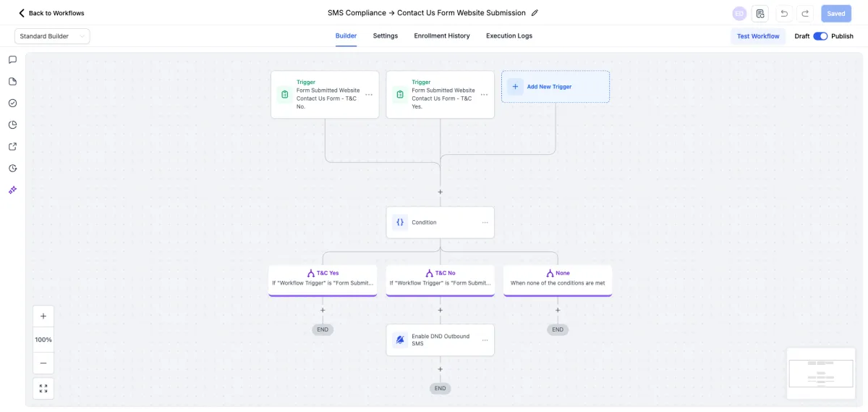
Task: Edit workflow name with the pencil icon
Action: pos(535,13)
